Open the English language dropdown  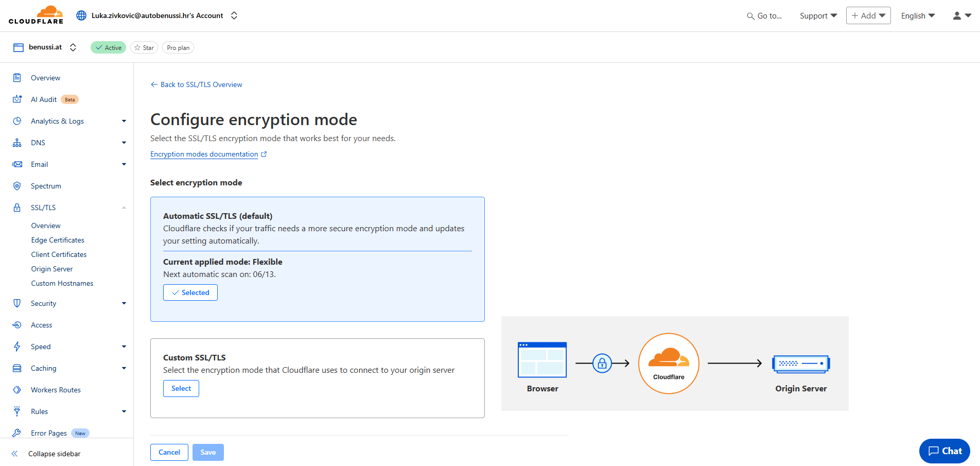coord(918,15)
